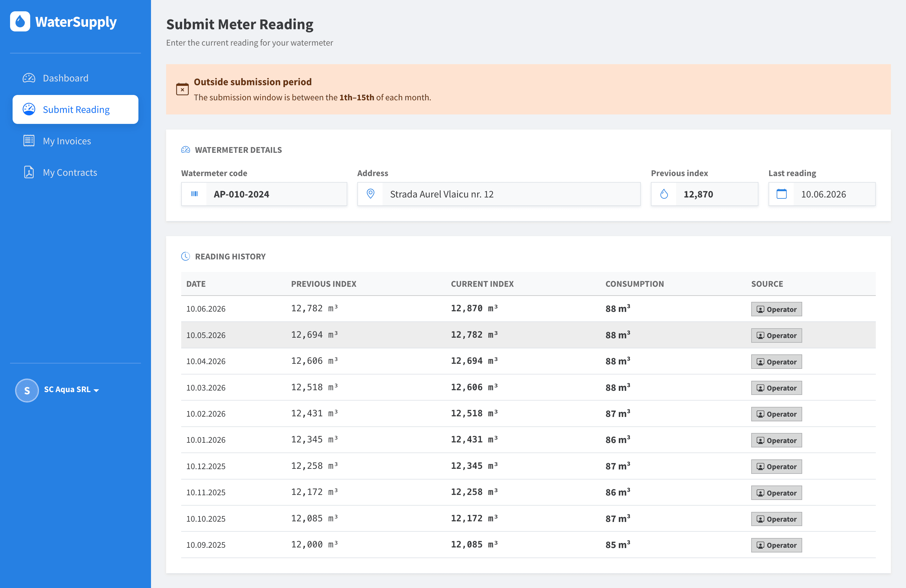This screenshot has width=906, height=588.
Task: Open the My Invoices page
Action: coord(75,141)
